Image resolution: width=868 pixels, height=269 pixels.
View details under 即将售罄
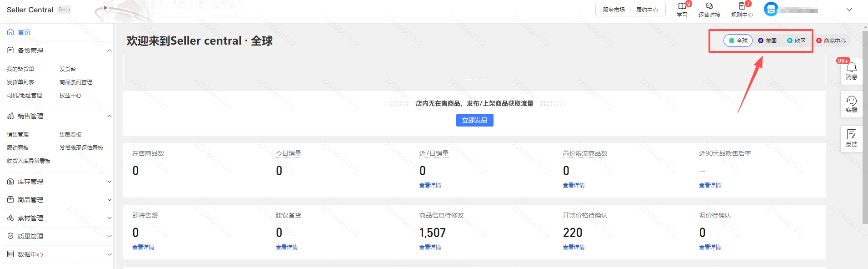click(143, 247)
